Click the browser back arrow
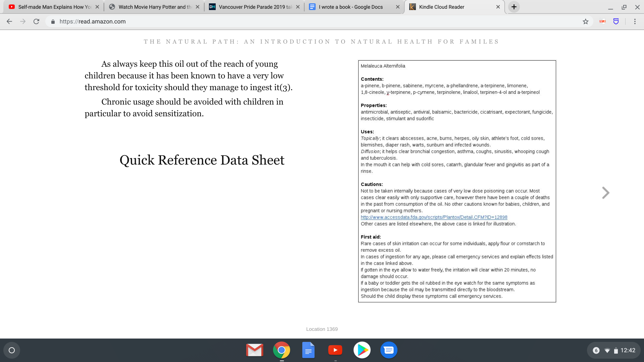The height and width of the screenshot is (362, 644). [9, 21]
